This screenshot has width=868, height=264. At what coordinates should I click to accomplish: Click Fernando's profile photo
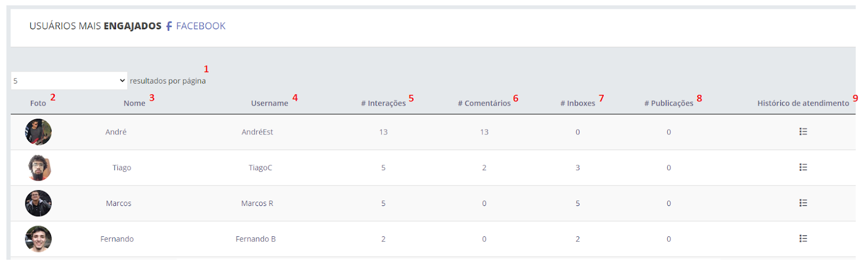pyautogui.click(x=38, y=239)
